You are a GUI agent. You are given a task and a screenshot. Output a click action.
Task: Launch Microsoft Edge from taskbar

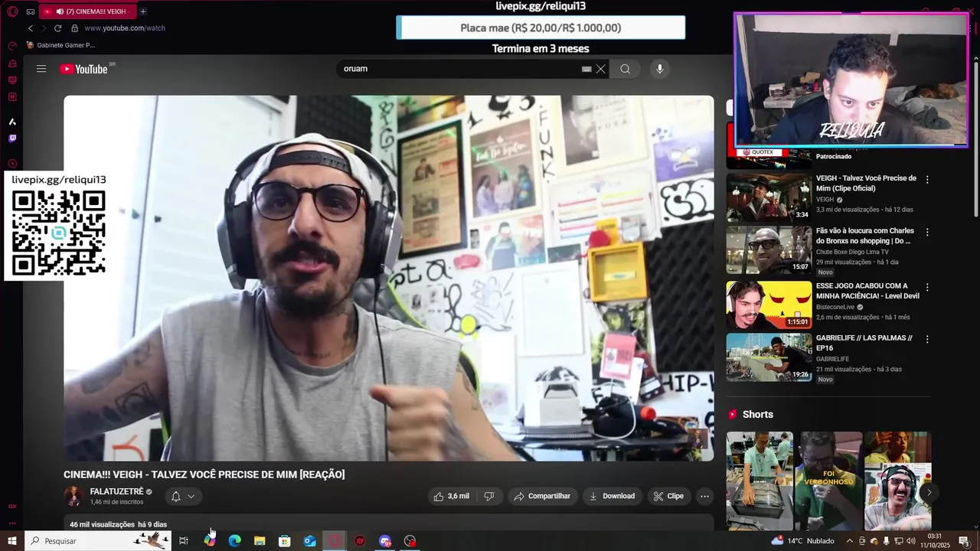coord(235,541)
